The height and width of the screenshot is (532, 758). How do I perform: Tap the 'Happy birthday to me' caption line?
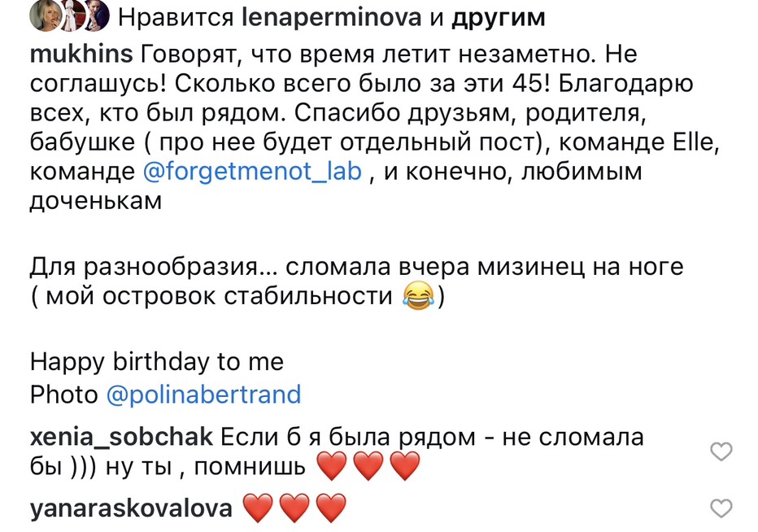157,362
